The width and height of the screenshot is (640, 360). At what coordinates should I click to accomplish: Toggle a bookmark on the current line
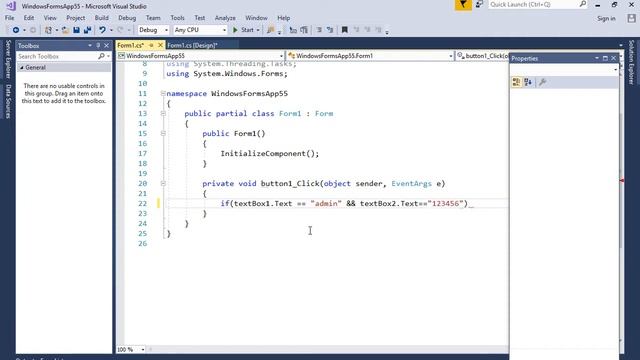click(x=344, y=30)
